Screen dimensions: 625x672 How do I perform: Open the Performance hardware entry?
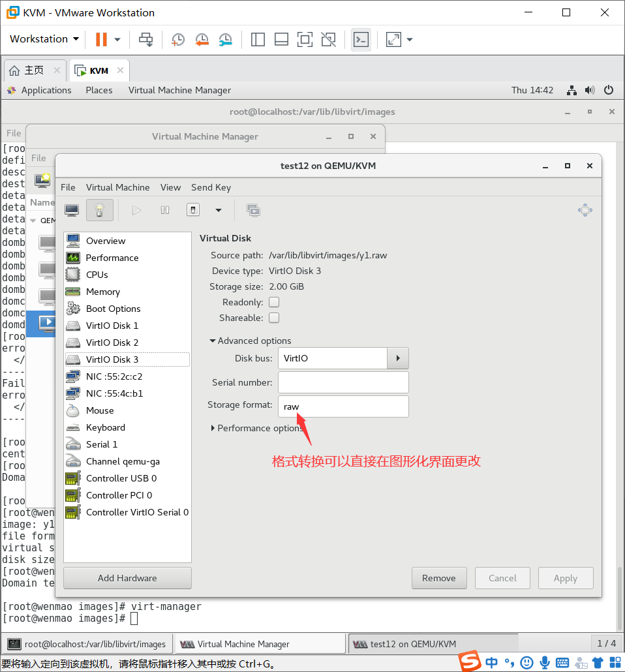(127, 258)
